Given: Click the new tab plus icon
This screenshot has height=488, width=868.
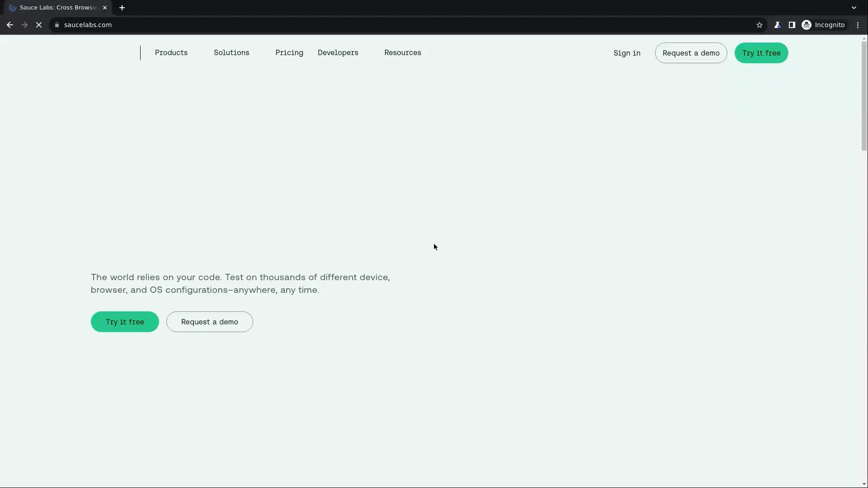Looking at the screenshot, I should (x=122, y=7).
